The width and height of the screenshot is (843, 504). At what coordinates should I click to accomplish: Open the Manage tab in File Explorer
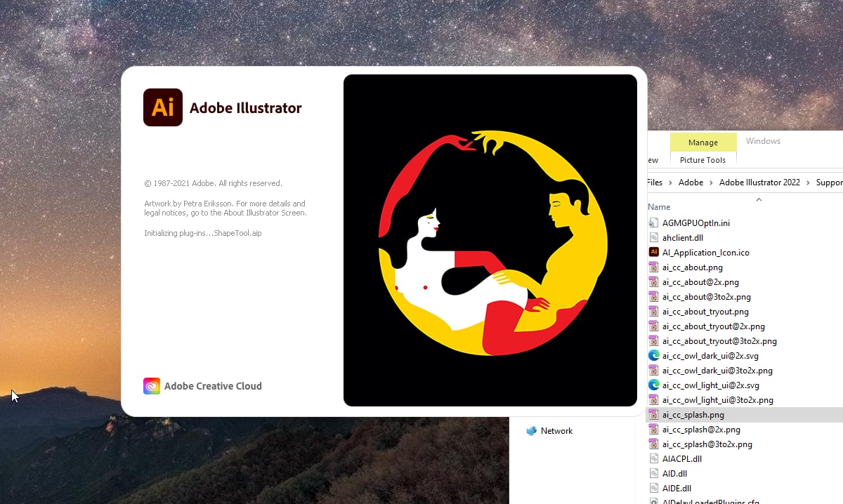coord(703,142)
